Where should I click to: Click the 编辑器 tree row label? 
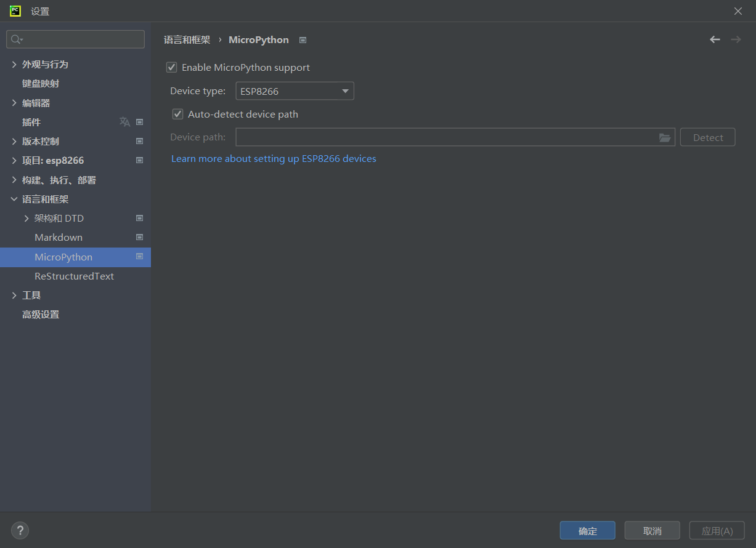[x=36, y=103]
